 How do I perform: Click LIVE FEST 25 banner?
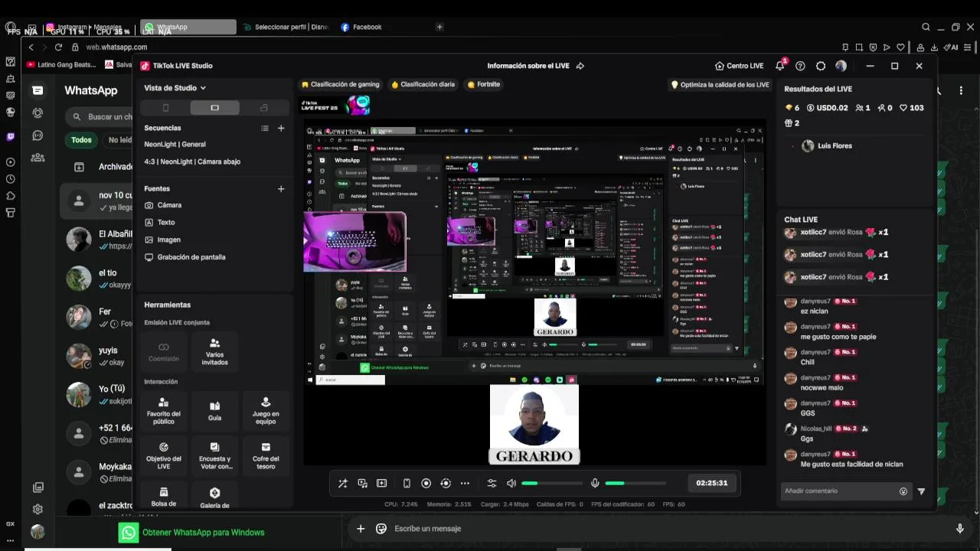point(335,105)
